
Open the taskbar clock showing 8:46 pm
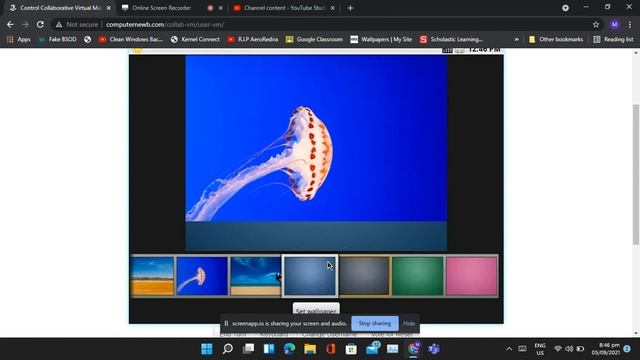pos(606,349)
